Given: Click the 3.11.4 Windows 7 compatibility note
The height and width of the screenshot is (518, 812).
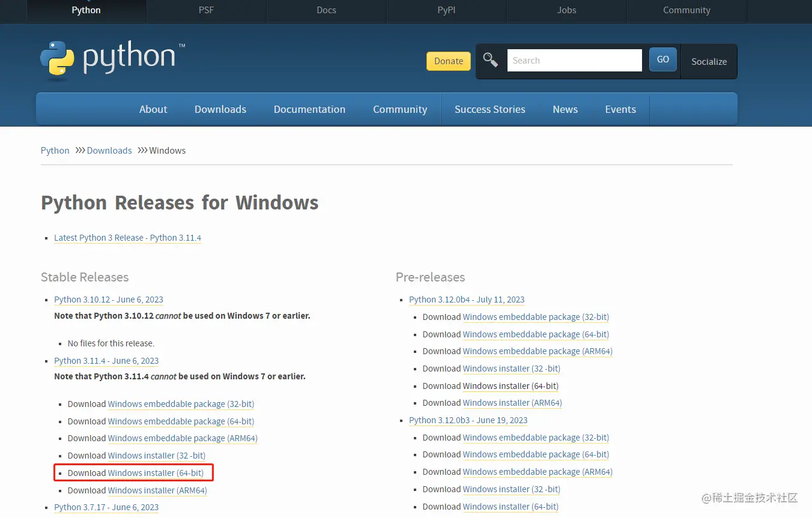Looking at the screenshot, I should tap(180, 377).
